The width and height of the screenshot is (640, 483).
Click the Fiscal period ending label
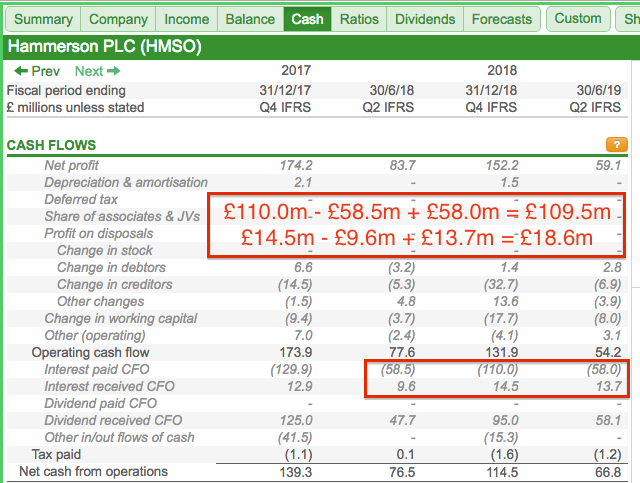[66, 90]
